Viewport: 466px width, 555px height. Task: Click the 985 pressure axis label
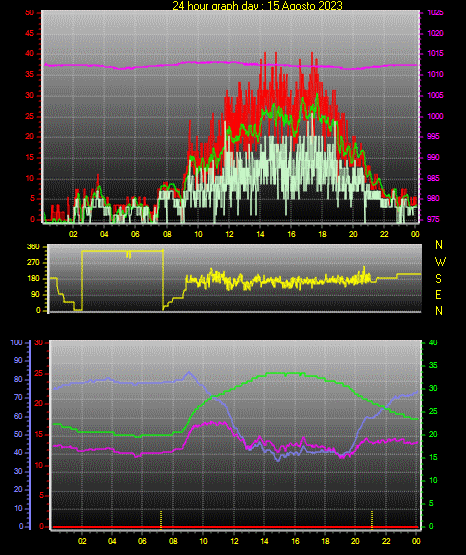click(x=433, y=178)
